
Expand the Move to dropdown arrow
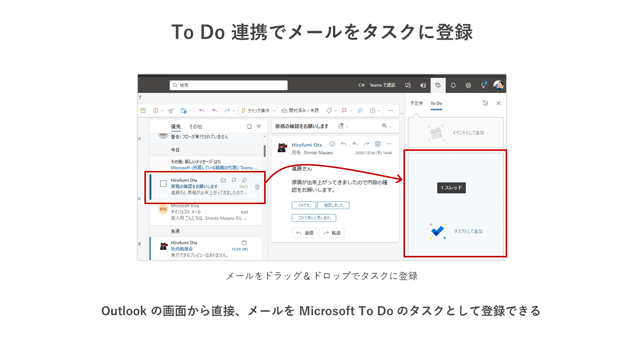point(190,111)
